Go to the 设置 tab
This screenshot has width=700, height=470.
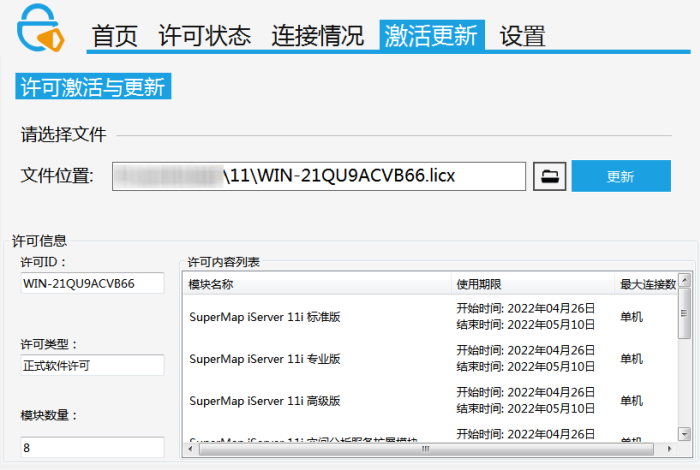pyautogui.click(x=523, y=36)
